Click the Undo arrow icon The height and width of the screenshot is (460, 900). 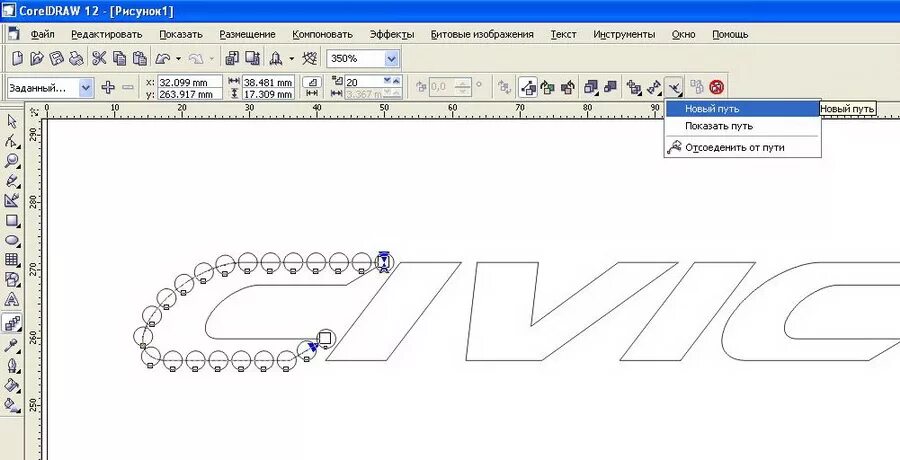click(163, 59)
